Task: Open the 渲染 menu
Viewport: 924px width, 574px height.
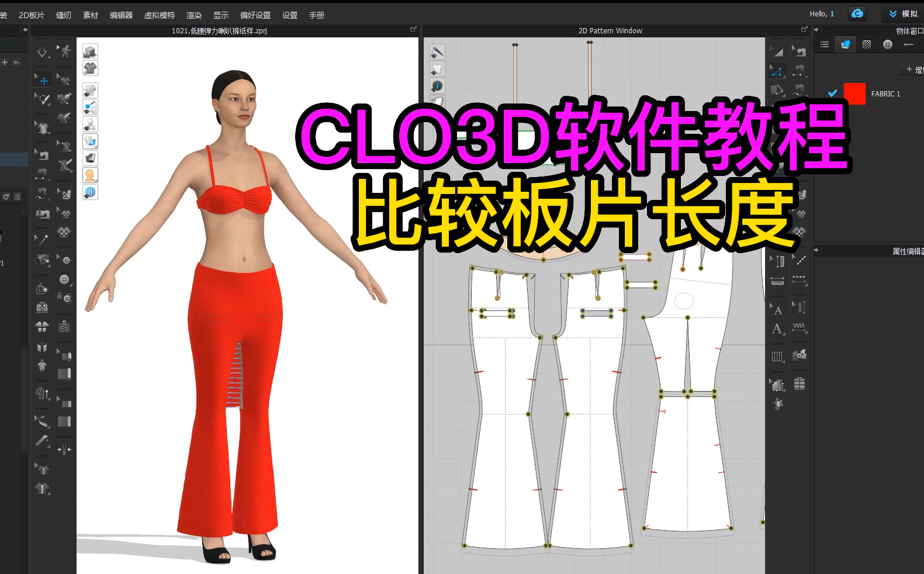Action: point(194,15)
